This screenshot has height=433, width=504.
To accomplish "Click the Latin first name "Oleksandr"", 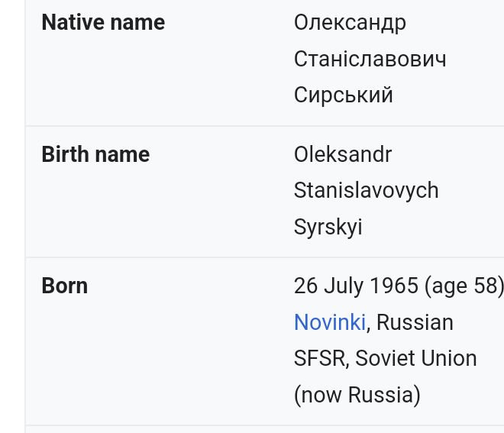I will (343, 154).
